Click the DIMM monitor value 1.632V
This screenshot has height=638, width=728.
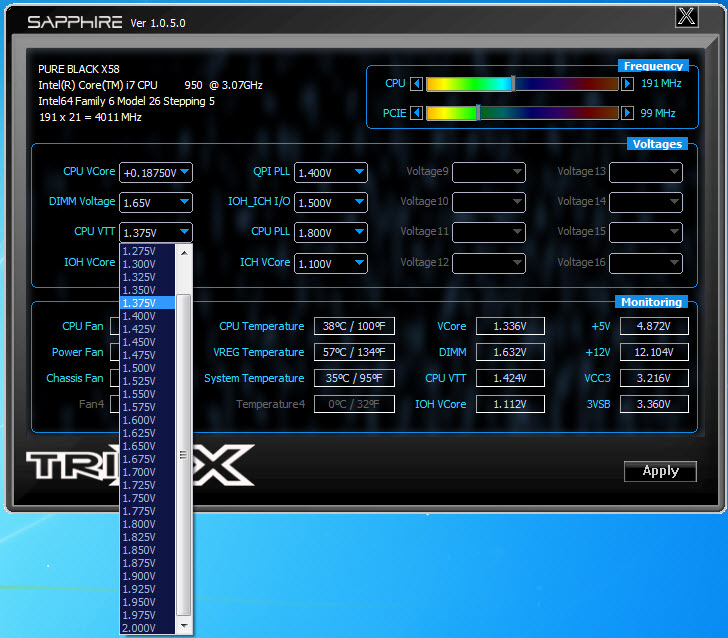pyautogui.click(x=510, y=352)
